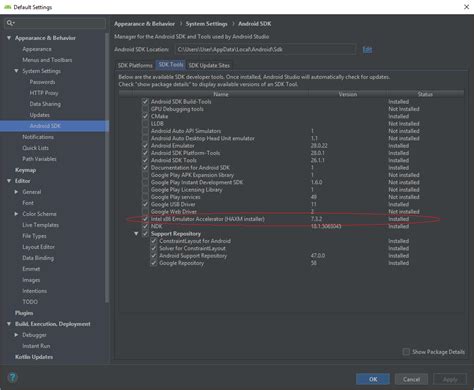474x390 pixels.
Task: Sort table by Name column header
Action: point(221,94)
